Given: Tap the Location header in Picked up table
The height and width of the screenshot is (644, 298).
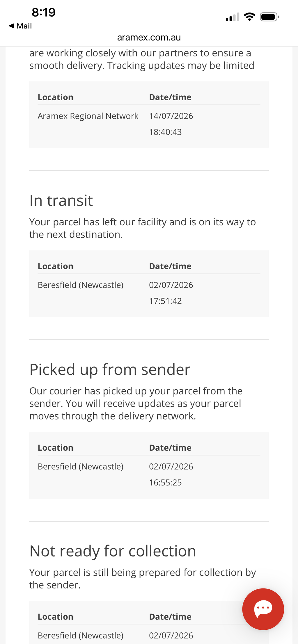Looking at the screenshot, I should pyautogui.click(x=56, y=447).
